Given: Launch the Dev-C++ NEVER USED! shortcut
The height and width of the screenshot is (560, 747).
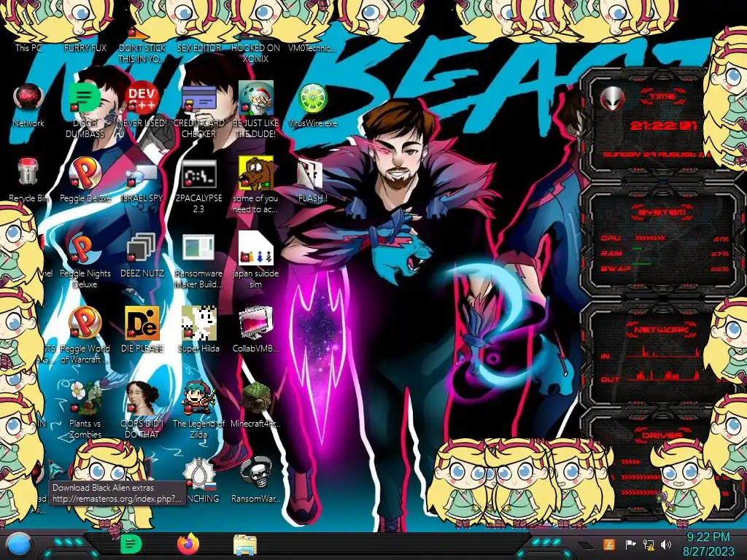Looking at the screenshot, I should click(x=142, y=98).
